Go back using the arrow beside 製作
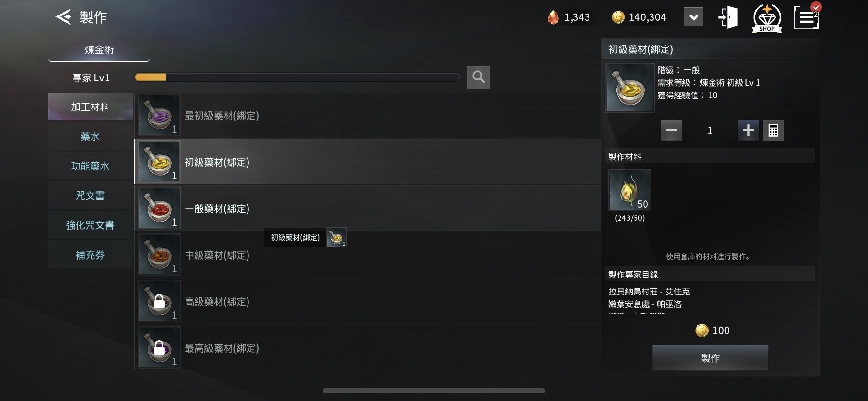The image size is (868, 401). [63, 17]
